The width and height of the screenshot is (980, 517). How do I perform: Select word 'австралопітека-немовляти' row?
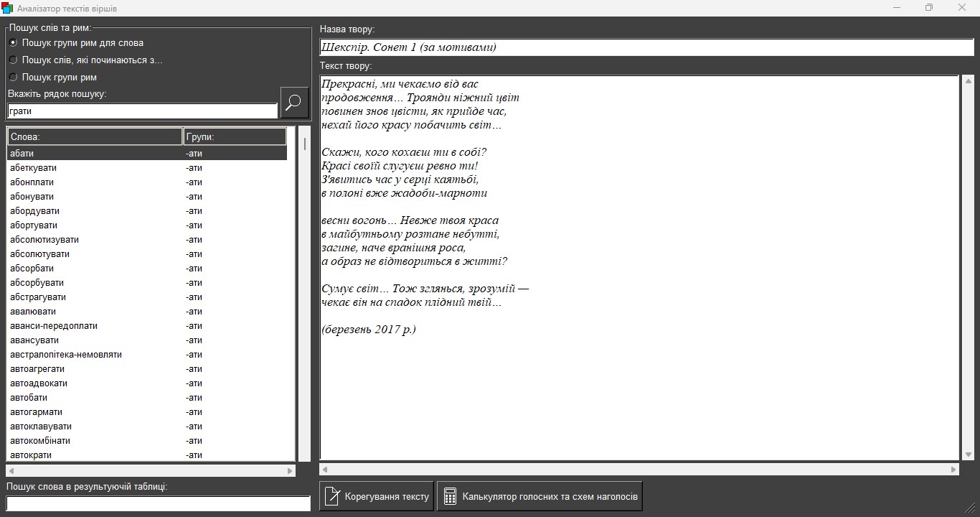[x=147, y=355]
